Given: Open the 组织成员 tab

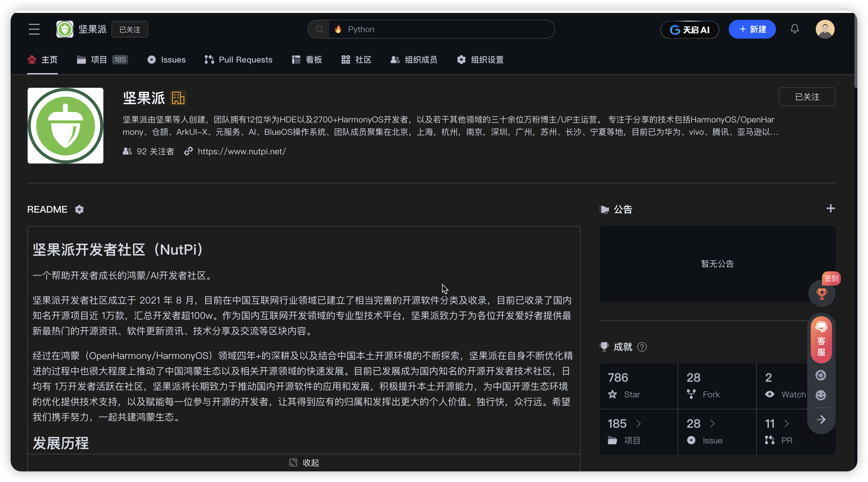Looking at the screenshot, I should pos(414,60).
